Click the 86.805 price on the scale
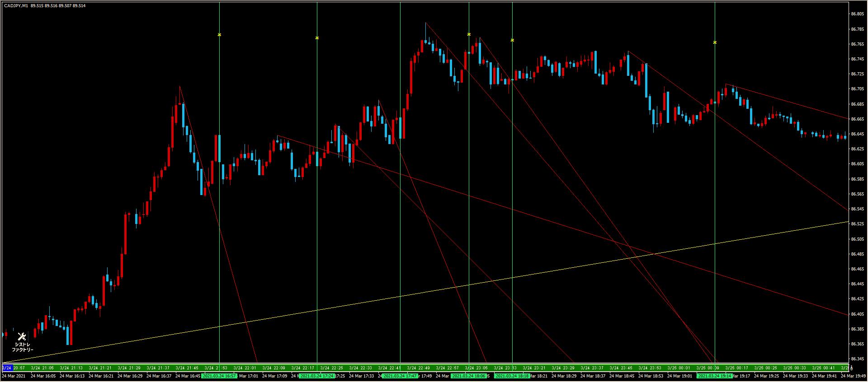Viewport: 868px width, 382px height. pyautogui.click(x=857, y=14)
